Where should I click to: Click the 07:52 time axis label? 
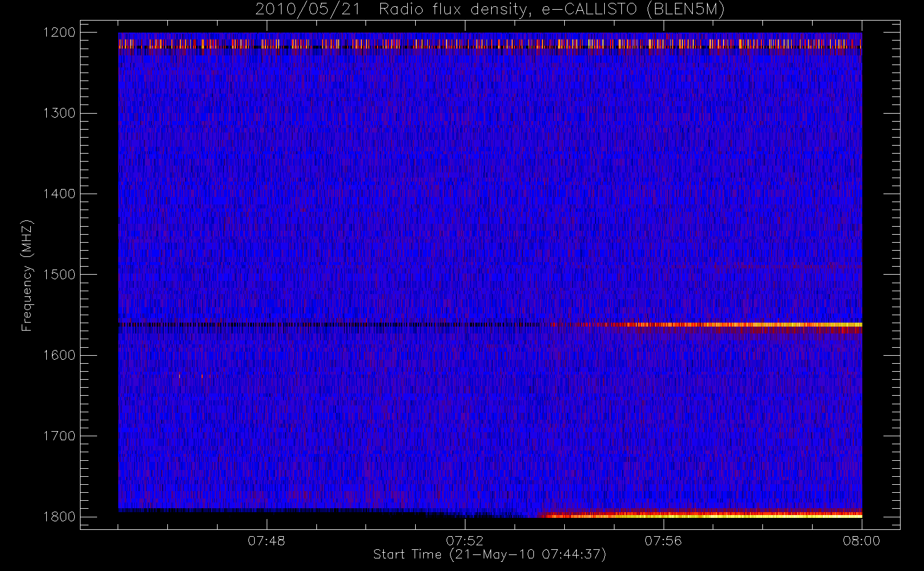click(x=465, y=541)
